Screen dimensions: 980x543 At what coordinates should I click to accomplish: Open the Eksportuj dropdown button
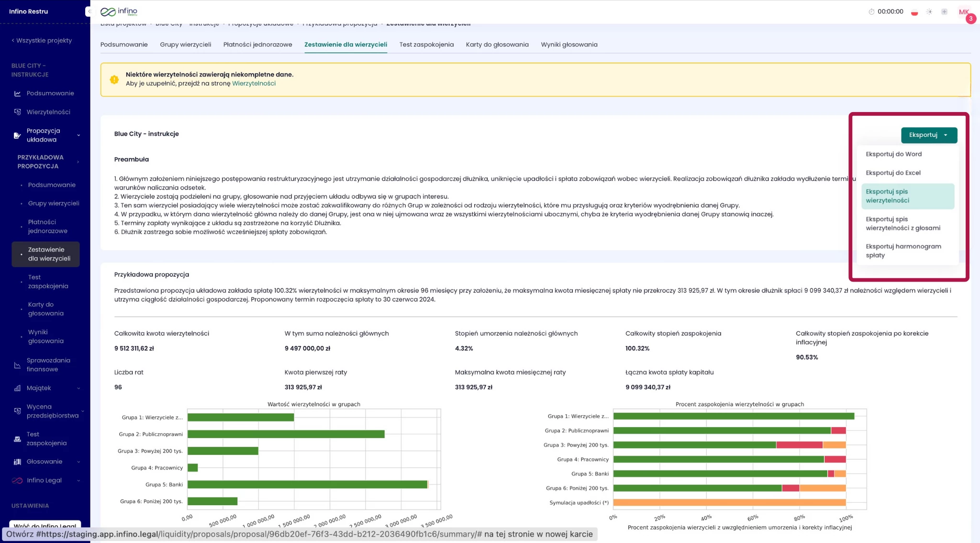click(x=928, y=135)
